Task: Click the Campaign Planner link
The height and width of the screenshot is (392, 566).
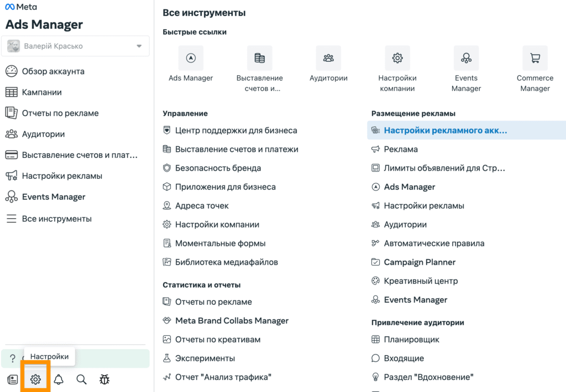Action: [x=420, y=262]
